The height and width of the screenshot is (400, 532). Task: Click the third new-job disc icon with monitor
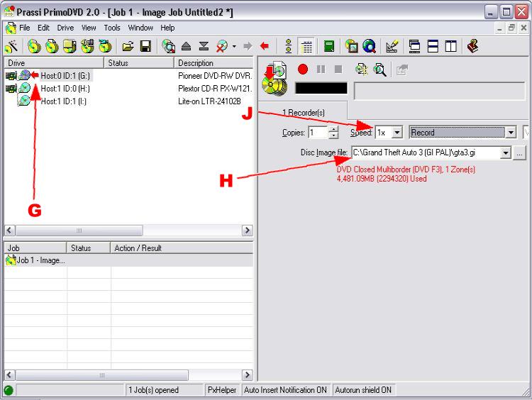click(70, 46)
